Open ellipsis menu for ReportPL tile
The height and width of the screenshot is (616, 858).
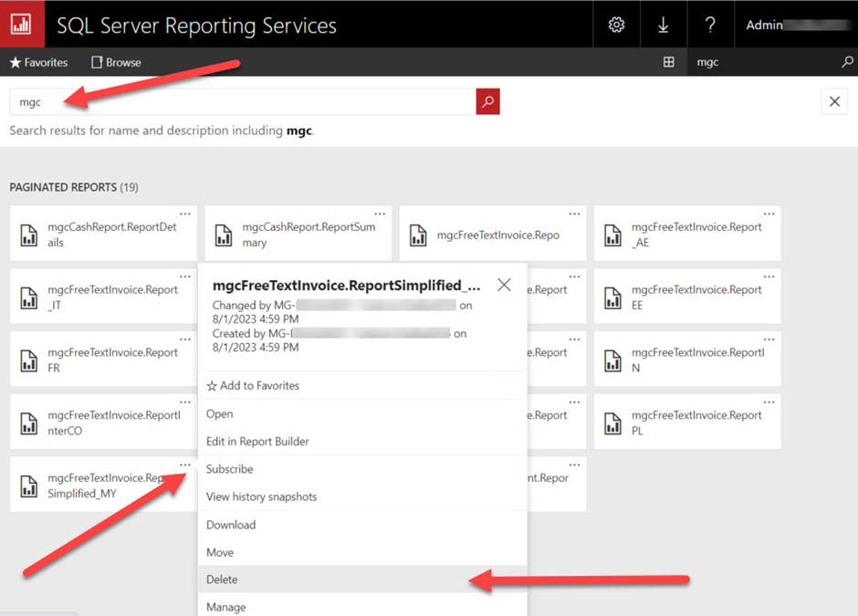[x=769, y=402]
